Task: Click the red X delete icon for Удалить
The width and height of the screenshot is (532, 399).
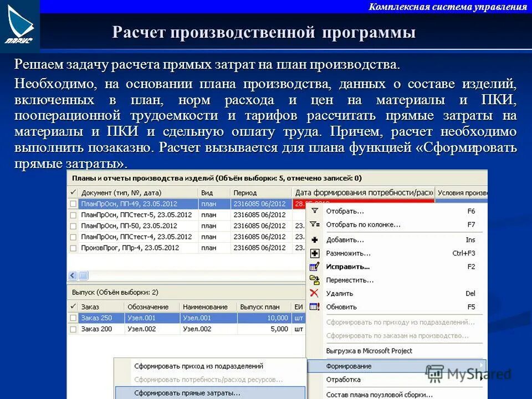Action: tap(314, 293)
